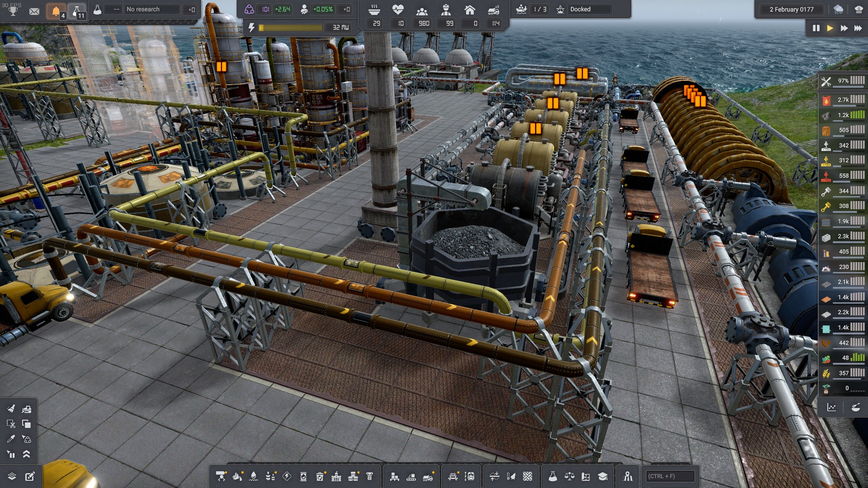The width and height of the screenshot is (868, 488).
Task: Set game speed to normal play
Action: [830, 28]
